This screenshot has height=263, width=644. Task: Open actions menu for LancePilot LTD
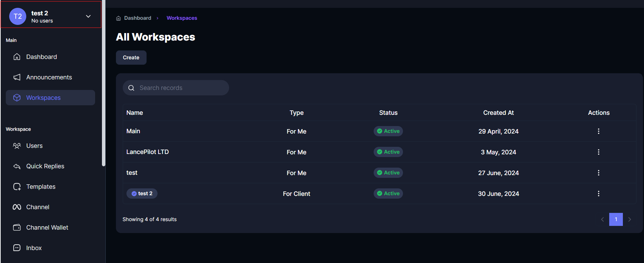point(598,152)
